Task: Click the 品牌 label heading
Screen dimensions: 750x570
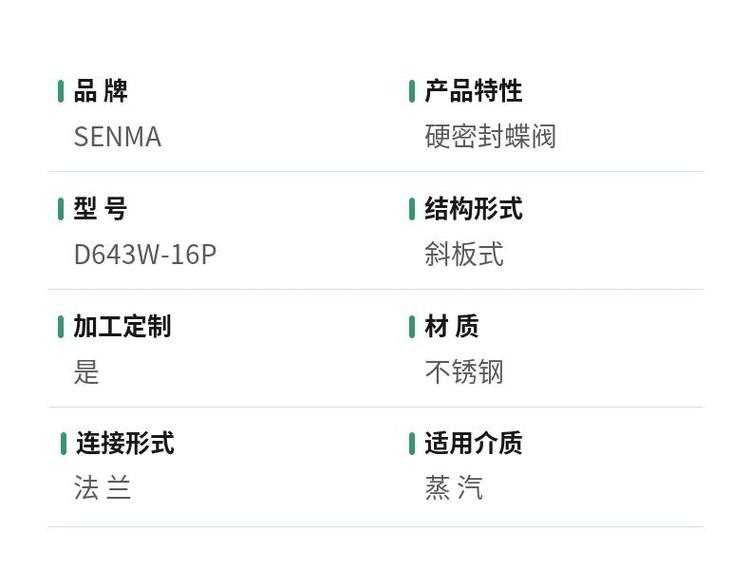Action: [101, 92]
